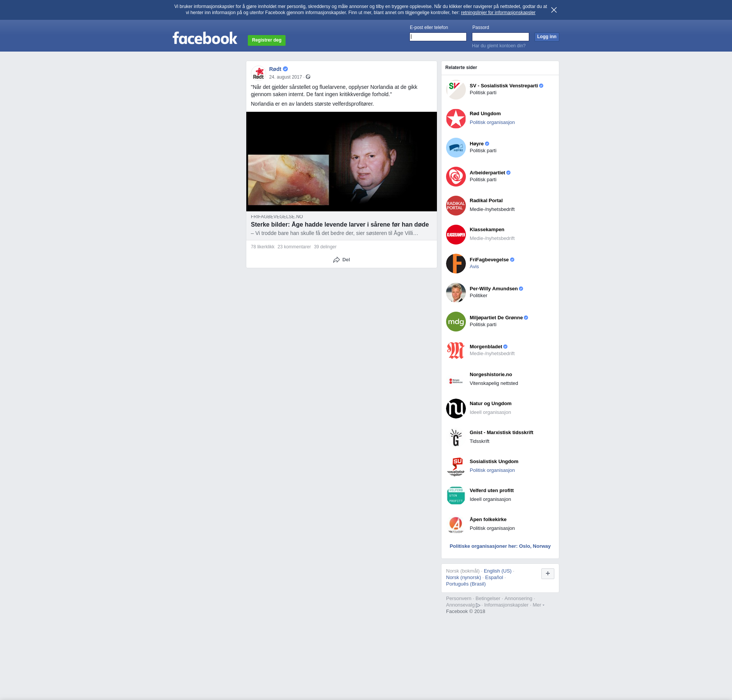Open the mdg green logo
This screenshot has width=732, height=700.
click(456, 322)
